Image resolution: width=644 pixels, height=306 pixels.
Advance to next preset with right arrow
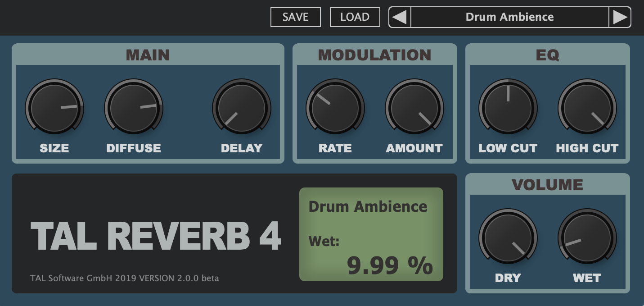pyautogui.click(x=620, y=17)
